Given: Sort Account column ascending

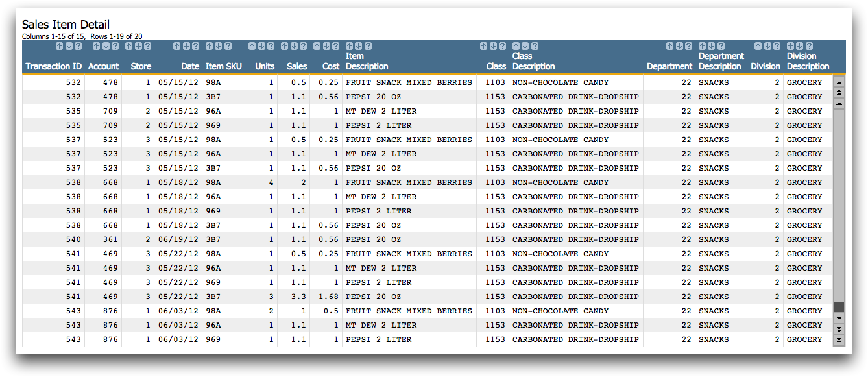Looking at the screenshot, I should pyautogui.click(x=96, y=46).
